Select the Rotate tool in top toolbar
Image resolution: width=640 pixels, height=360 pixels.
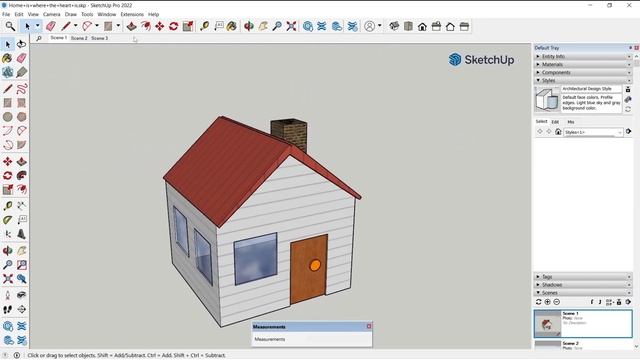173,27
